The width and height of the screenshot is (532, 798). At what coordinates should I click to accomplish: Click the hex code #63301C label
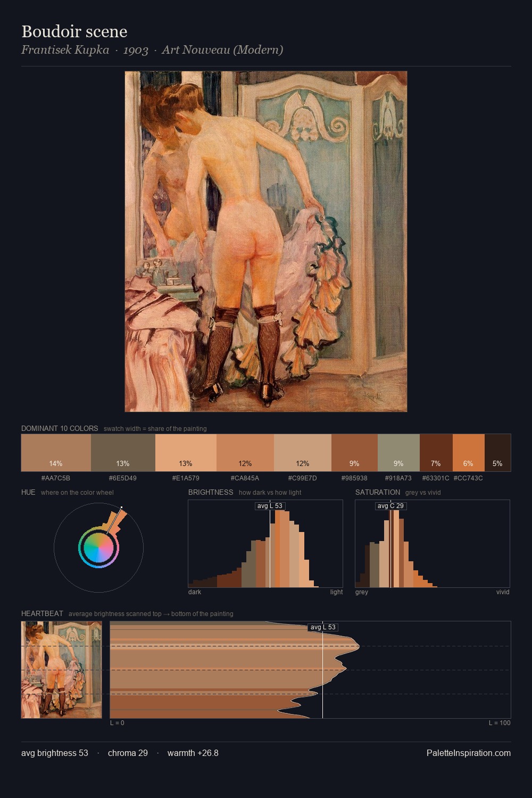[x=436, y=478]
